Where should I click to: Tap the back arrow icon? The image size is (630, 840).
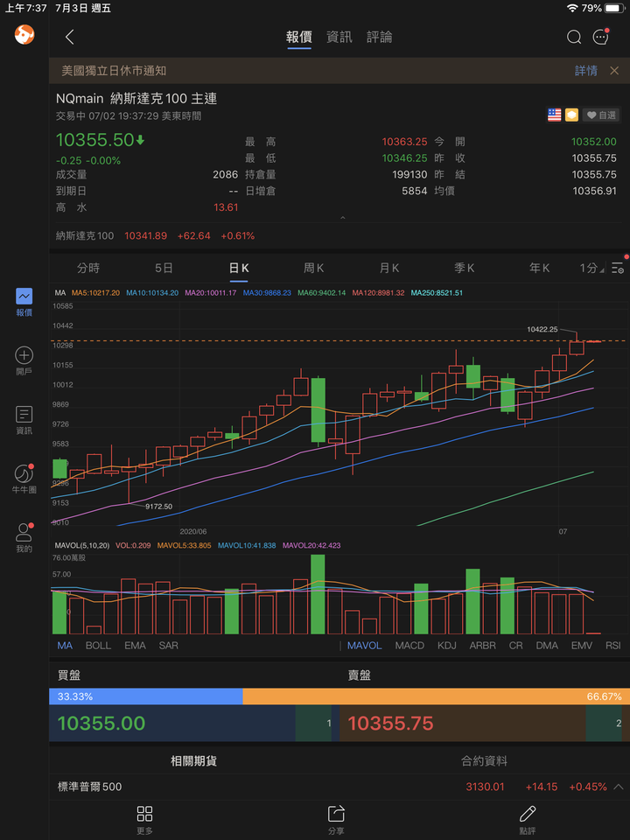tap(69, 37)
